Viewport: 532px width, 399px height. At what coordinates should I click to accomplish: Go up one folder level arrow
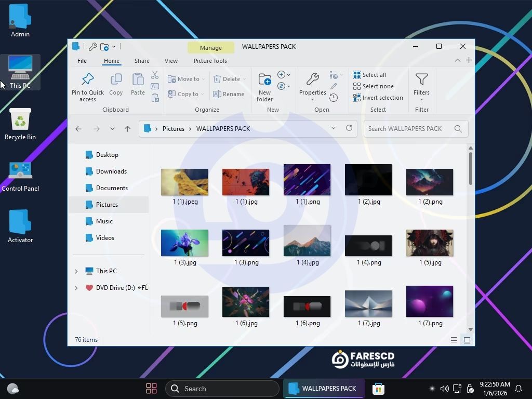127,129
